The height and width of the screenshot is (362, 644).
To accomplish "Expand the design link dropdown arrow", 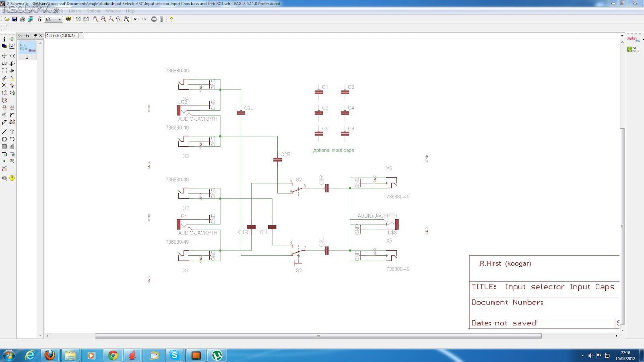I will coord(643,39).
